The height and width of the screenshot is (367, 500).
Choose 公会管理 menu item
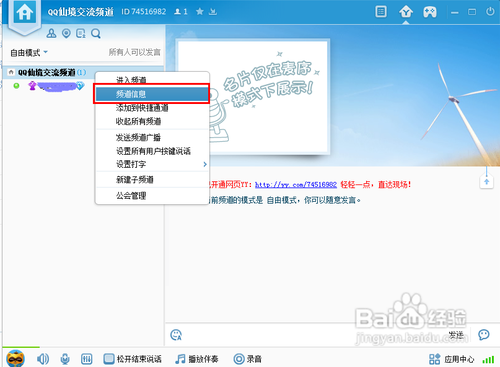point(152,196)
